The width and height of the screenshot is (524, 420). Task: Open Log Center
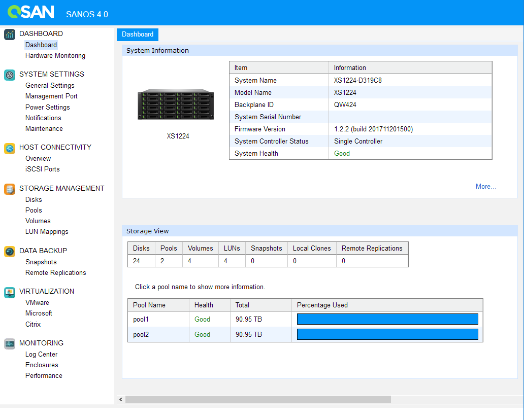click(x=41, y=355)
